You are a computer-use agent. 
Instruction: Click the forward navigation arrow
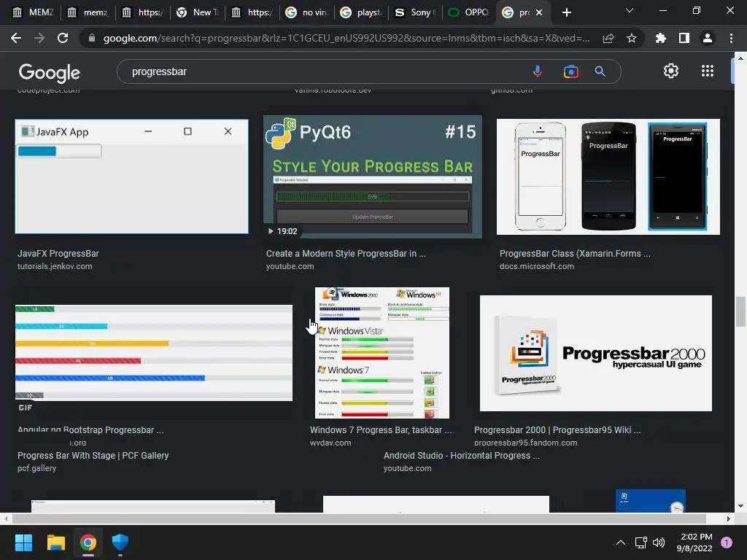(39, 38)
